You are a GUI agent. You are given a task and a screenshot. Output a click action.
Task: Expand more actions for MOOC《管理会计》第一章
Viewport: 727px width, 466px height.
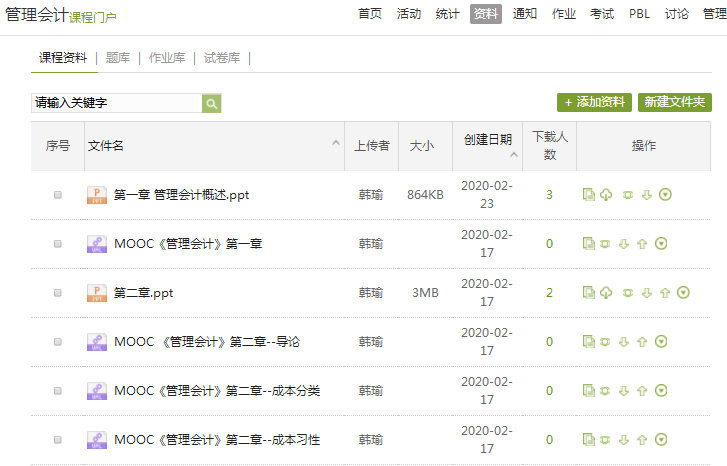(661, 243)
